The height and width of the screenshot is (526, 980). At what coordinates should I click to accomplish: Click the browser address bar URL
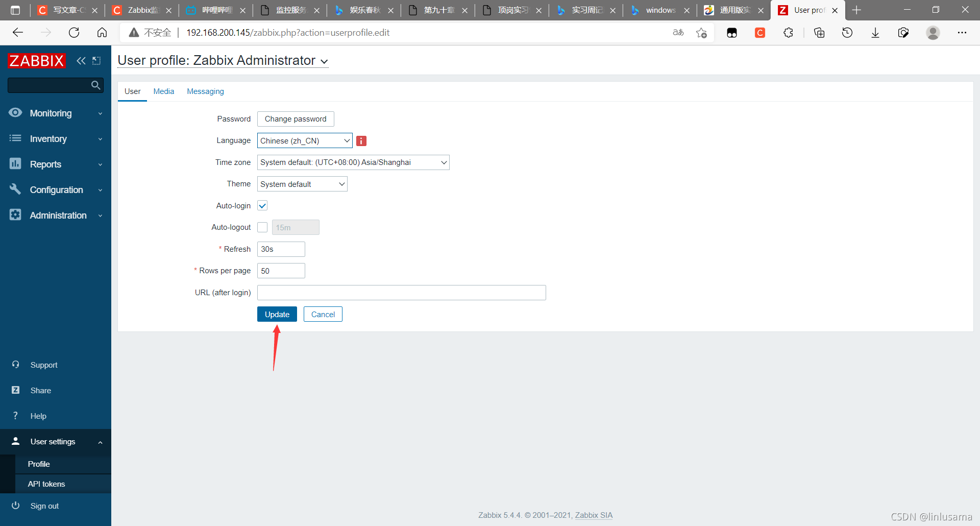point(287,33)
